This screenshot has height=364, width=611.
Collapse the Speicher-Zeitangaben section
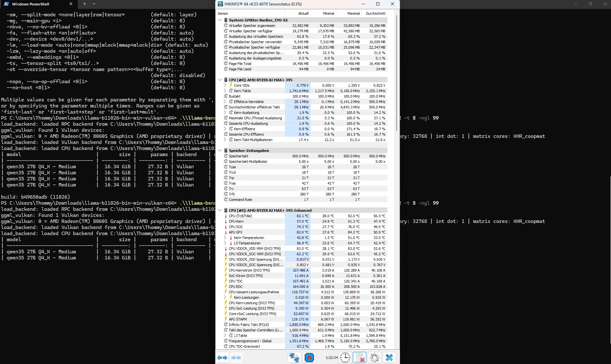(x=220, y=150)
